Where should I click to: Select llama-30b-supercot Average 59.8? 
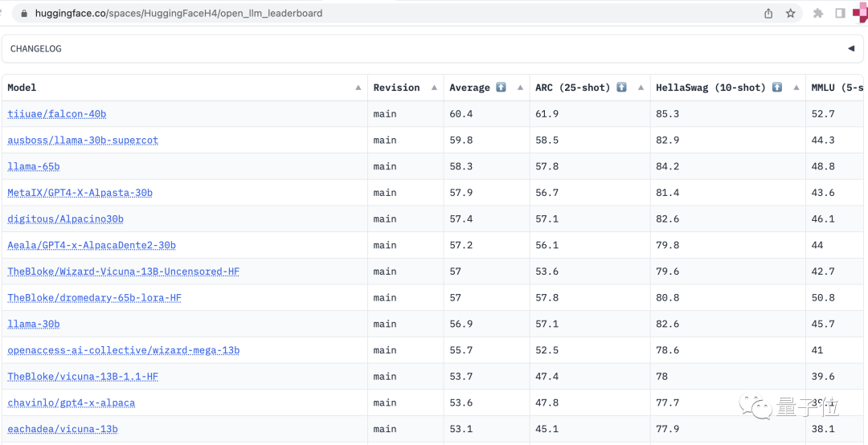461,140
